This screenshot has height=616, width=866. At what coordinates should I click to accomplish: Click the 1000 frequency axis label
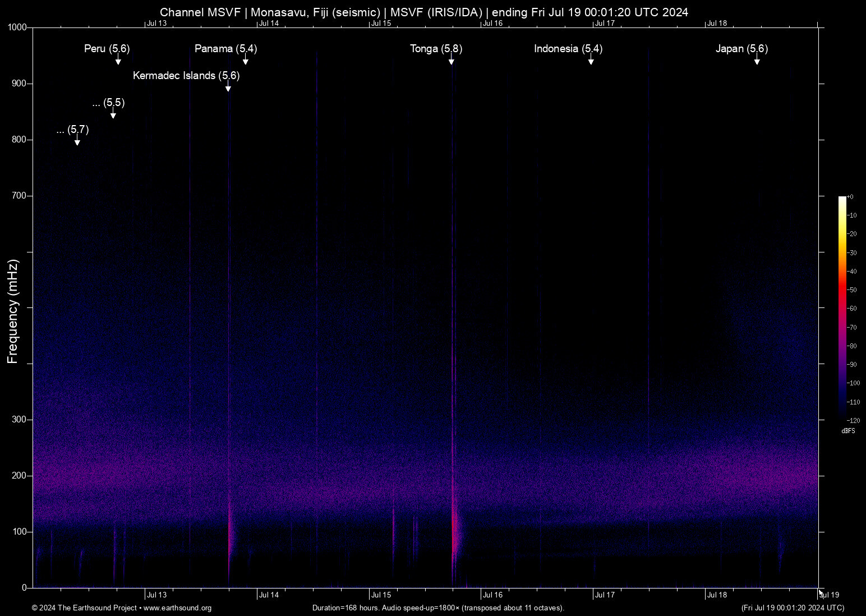tap(17, 27)
